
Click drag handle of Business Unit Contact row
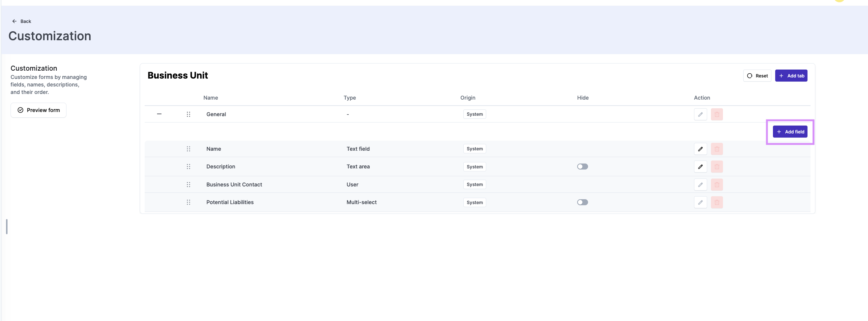(x=188, y=185)
